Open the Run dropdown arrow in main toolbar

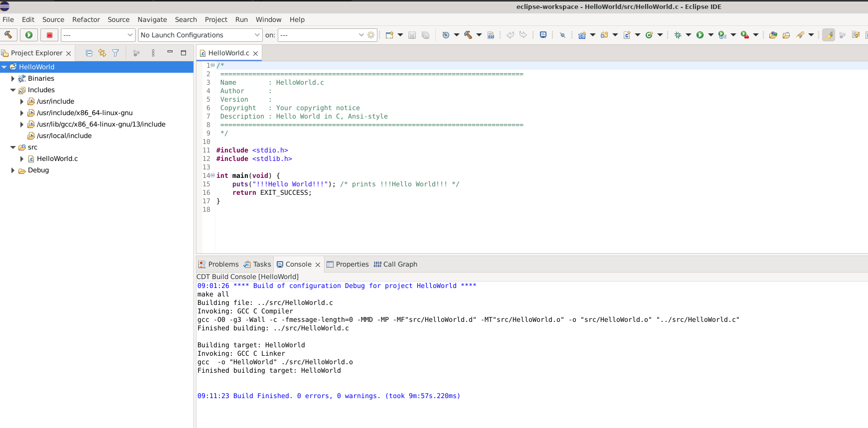711,35
